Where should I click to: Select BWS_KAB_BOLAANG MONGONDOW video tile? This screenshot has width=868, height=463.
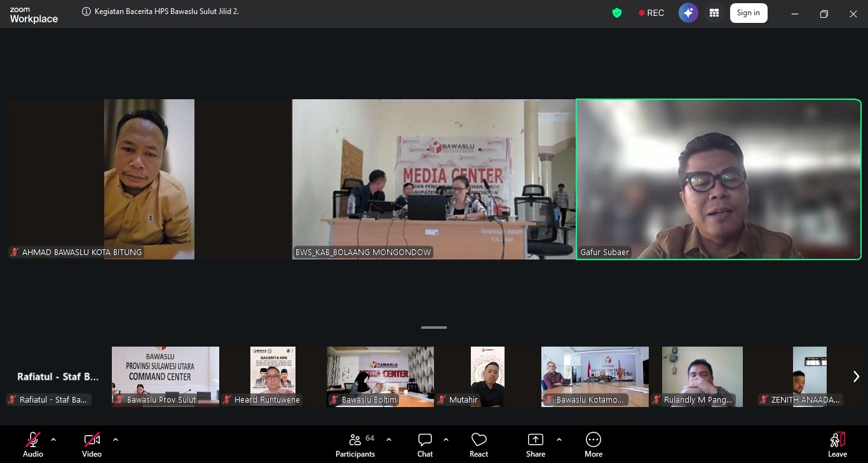[x=434, y=179]
